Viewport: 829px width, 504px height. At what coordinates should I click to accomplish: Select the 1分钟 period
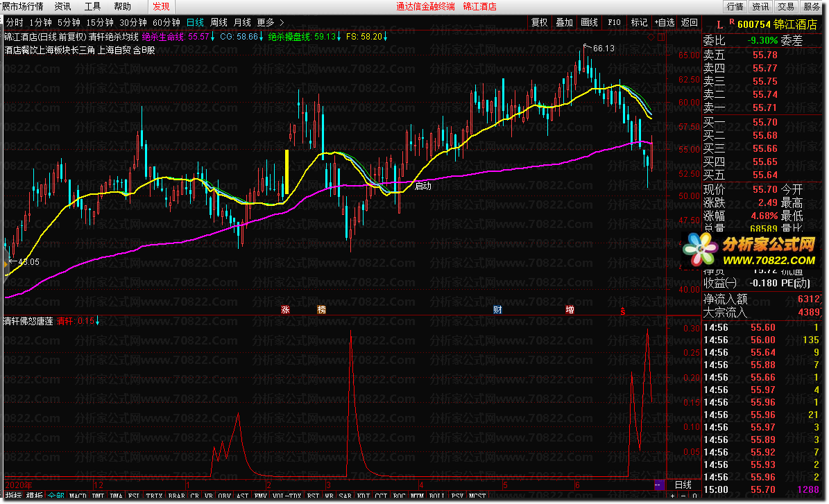click(x=40, y=22)
